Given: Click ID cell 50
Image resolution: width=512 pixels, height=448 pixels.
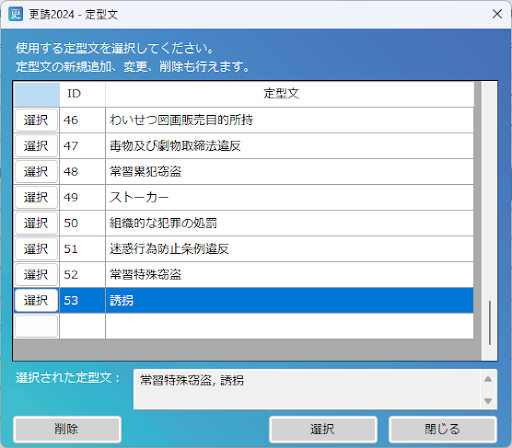Looking at the screenshot, I should [x=83, y=223].
